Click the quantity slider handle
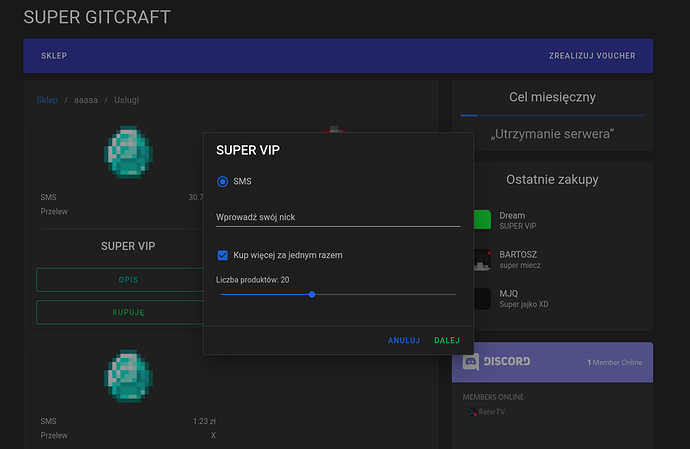Viewport: 690px width, 449px height. 312,294
